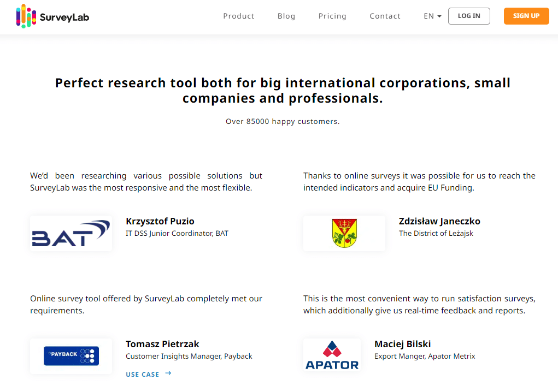558x392 pixels.
Task: Click the SurveyLab wordmark text
Action: pyautogui.click(x=64, y=17)
